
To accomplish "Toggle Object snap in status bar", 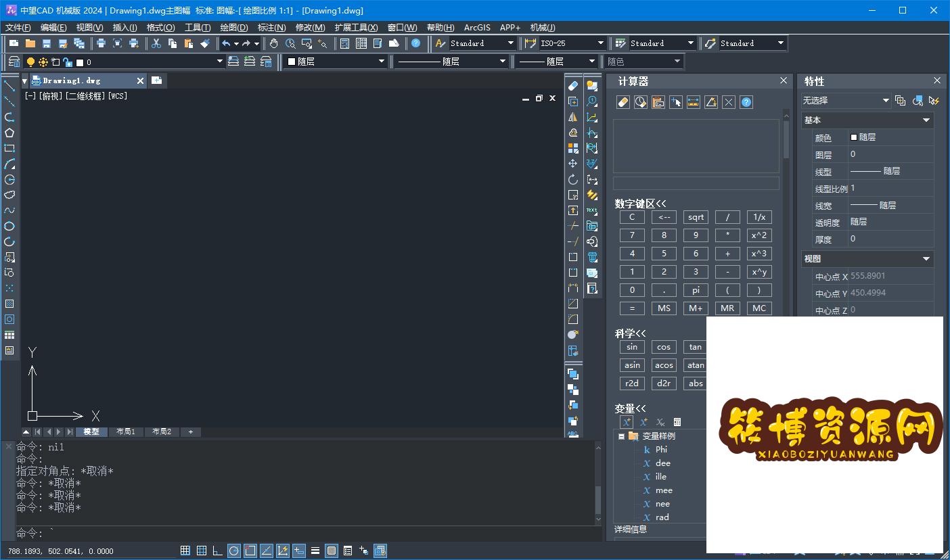I will coord(250,551).
